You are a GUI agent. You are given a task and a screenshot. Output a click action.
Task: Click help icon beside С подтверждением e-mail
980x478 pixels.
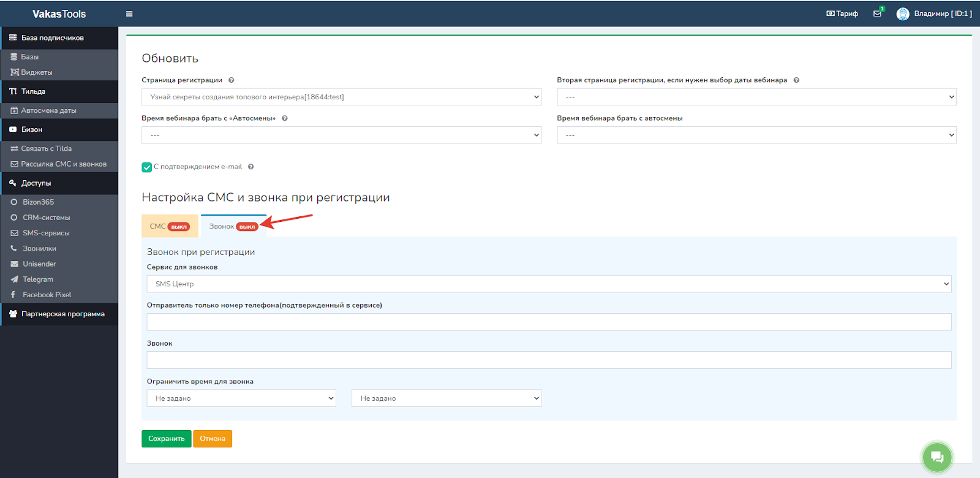pos(251,167)
